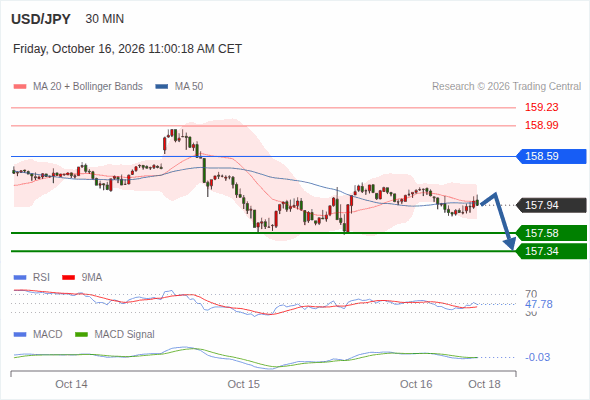
Task: Click the Oct 14 date axis label
Action: [x=71, y=384]
